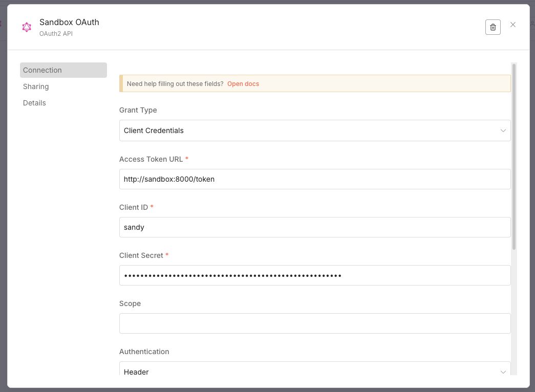
Task: Open the Sharing tab
Action: (36, 86)
